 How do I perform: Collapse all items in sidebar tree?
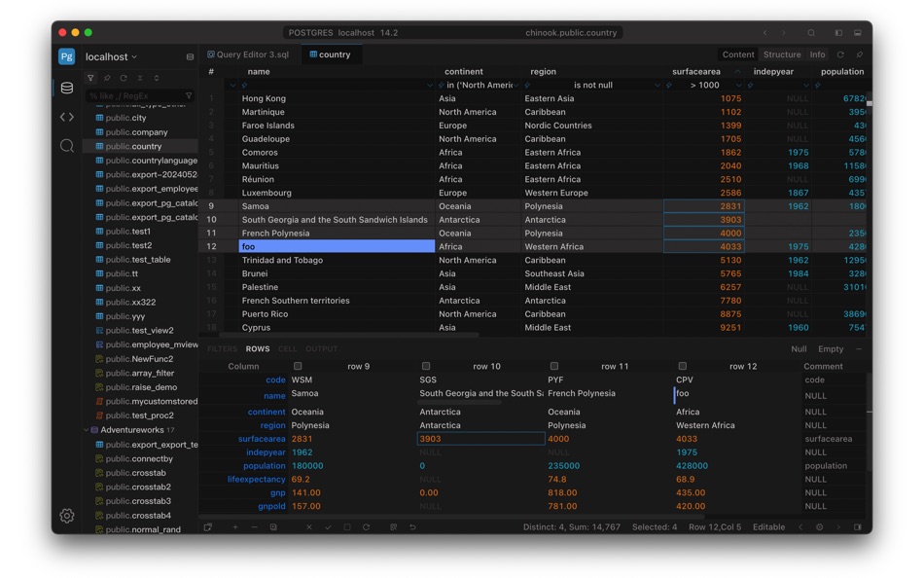click(x=140, y=78)
